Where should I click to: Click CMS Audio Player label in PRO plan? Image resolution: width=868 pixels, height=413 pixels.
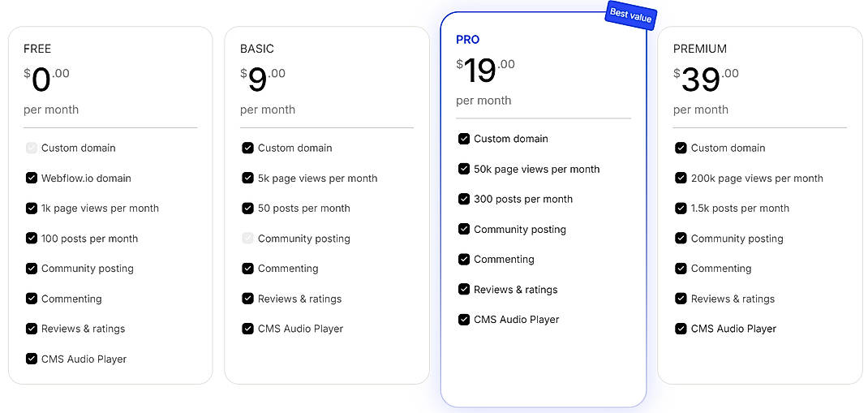517,320
